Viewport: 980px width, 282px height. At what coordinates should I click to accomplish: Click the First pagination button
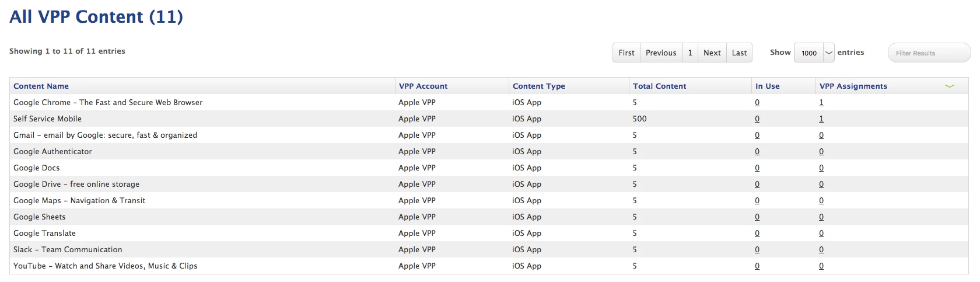click(x=626, y=53)
